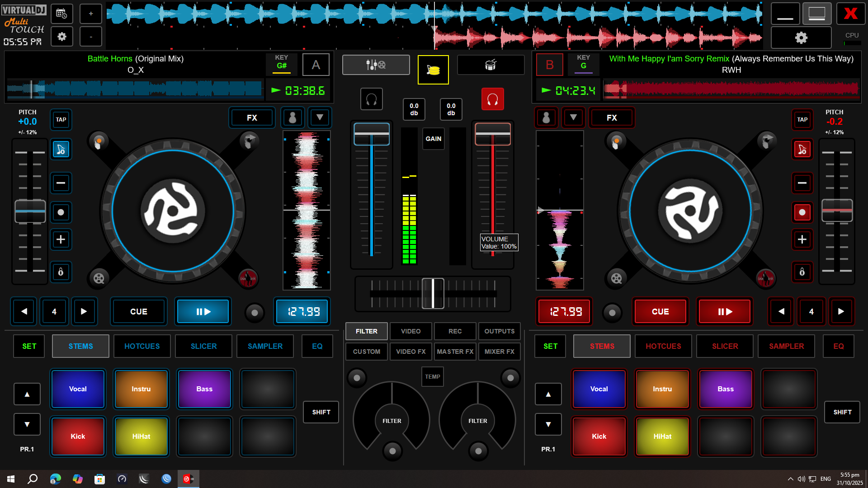Click the crossfader handle
The height and width of the screenshot is (488, 868).
433,293
